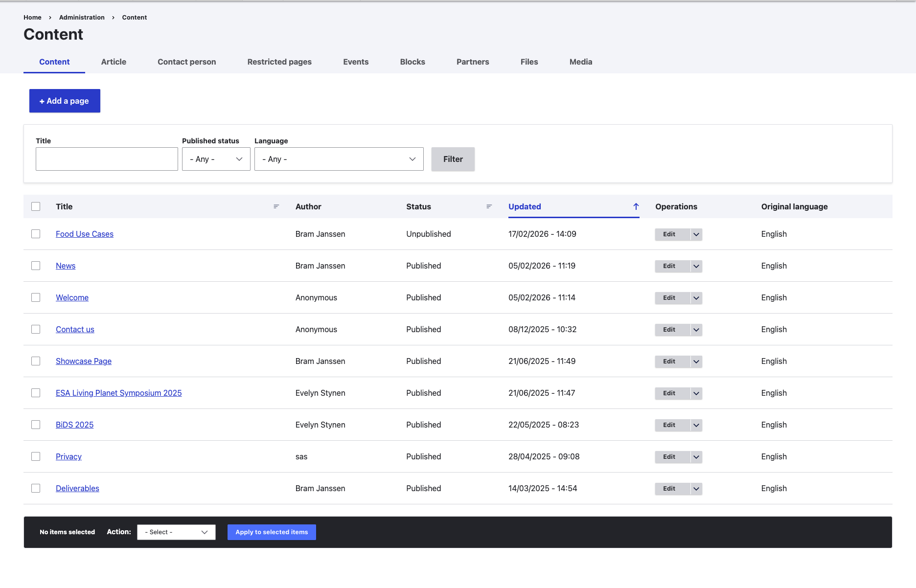
Task: Tick the checkbox for the News row
Action: 36,266
